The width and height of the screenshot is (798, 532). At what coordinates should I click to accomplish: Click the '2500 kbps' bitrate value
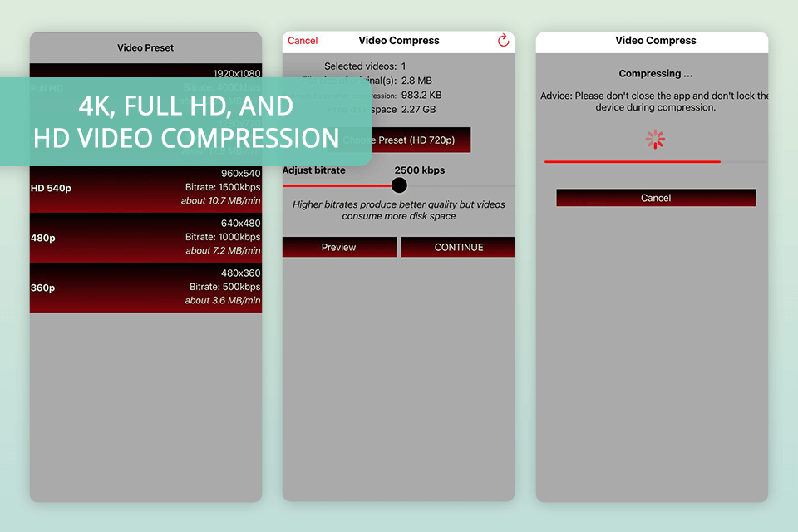click(x=419, y=170)
